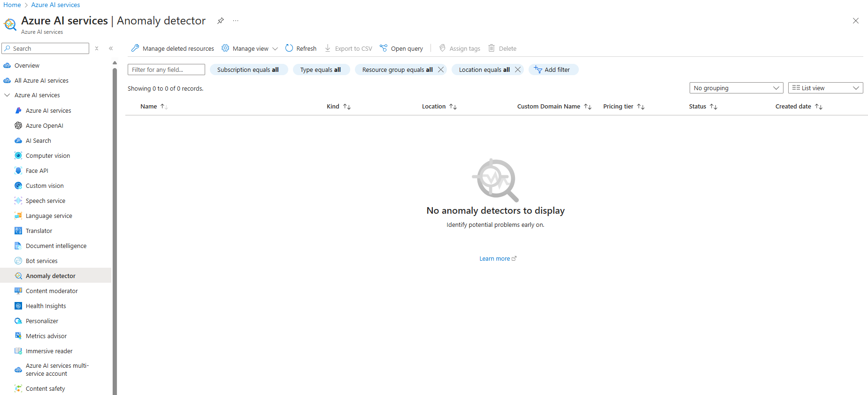Click the Document intelligence icon

[18, 246]
